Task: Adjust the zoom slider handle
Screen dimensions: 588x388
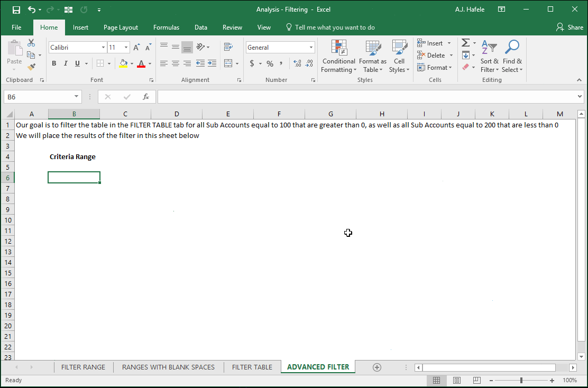Action: (521, 381)
